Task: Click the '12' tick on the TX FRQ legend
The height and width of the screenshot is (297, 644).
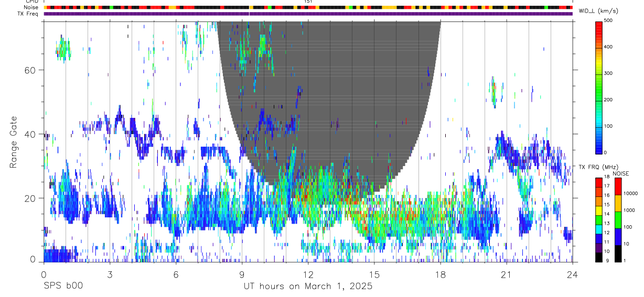Action: click(x=607, y=233)
